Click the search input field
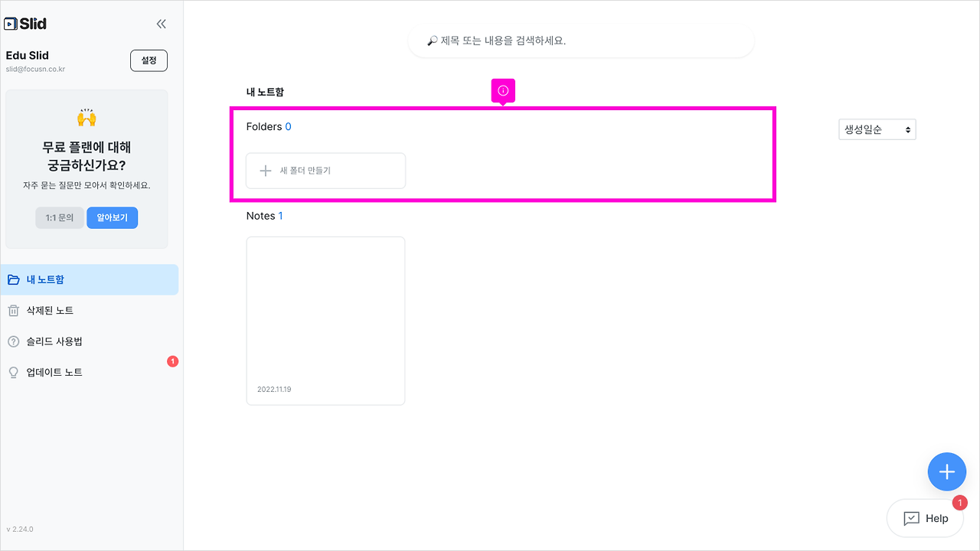Screen dimensions: 980x551 click(580, 40)
